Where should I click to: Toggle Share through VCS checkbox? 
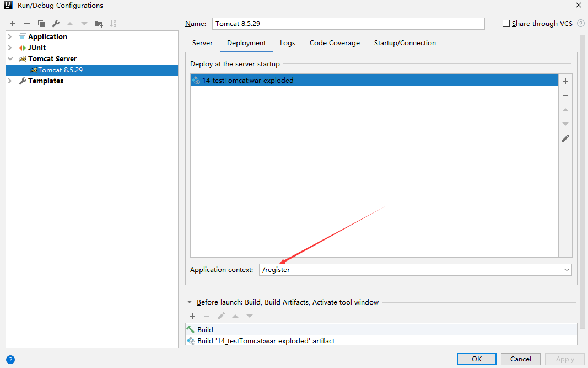(506, 24)
